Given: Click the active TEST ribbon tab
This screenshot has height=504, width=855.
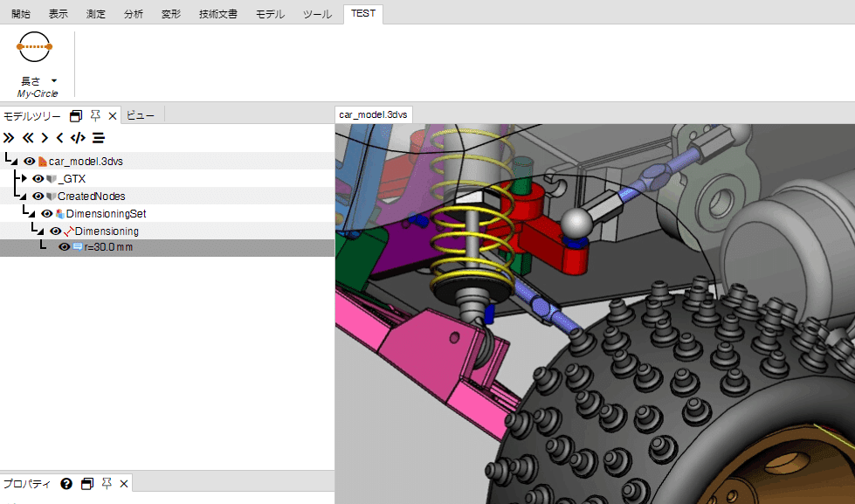Looking at the screenshot, I should [363, 14].
